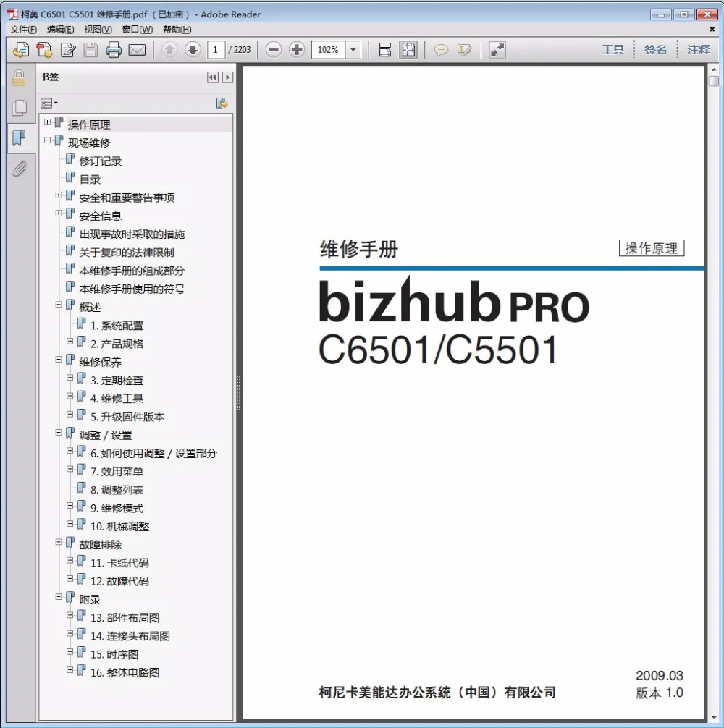Enable the text highlight tool
Viewport: 724px width, 728px height.
point(464,49)
